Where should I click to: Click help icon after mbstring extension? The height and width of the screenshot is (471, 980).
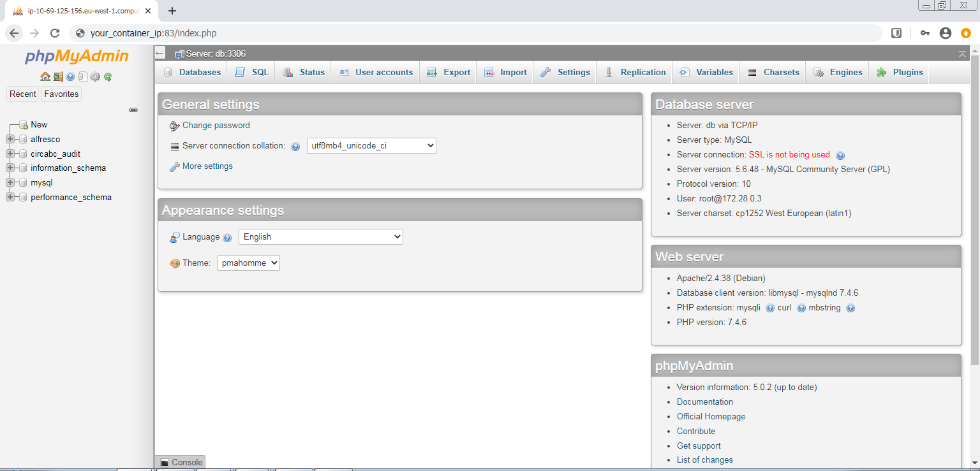click(x=850, y=308)
